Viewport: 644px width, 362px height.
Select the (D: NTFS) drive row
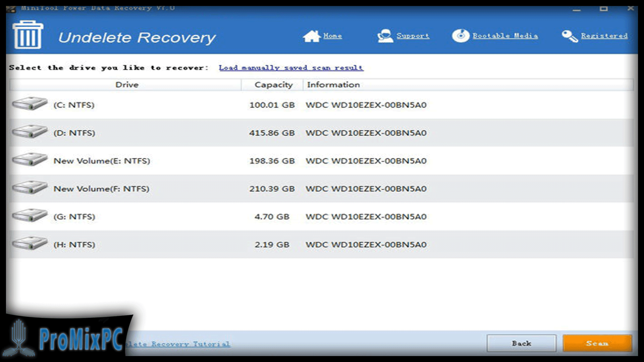coord(322,133)
